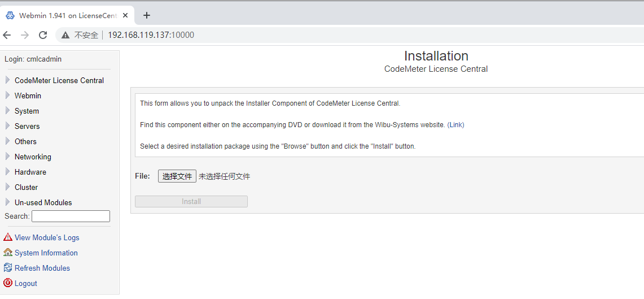
Task: Open the Servers menu label
Action: tap(27, 126)
